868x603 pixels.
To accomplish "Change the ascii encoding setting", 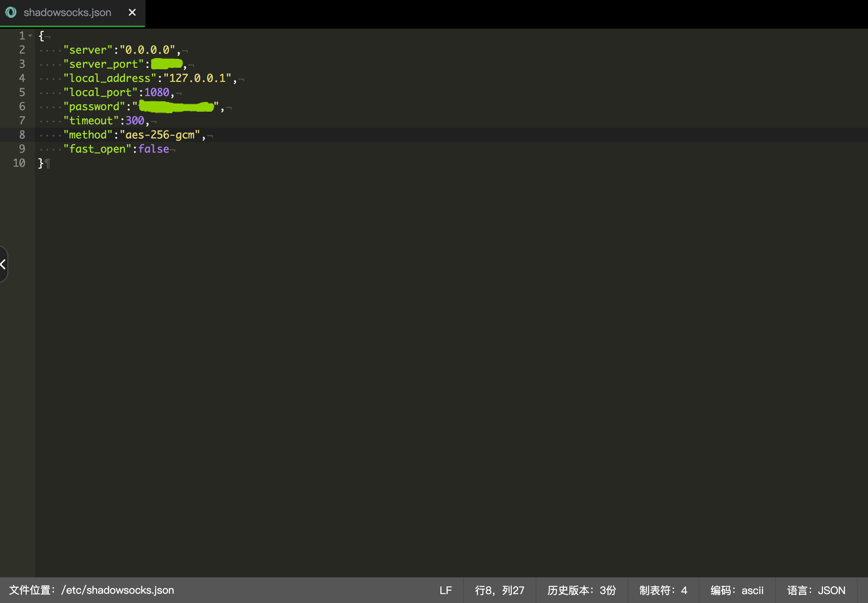I will pos(737,590).
